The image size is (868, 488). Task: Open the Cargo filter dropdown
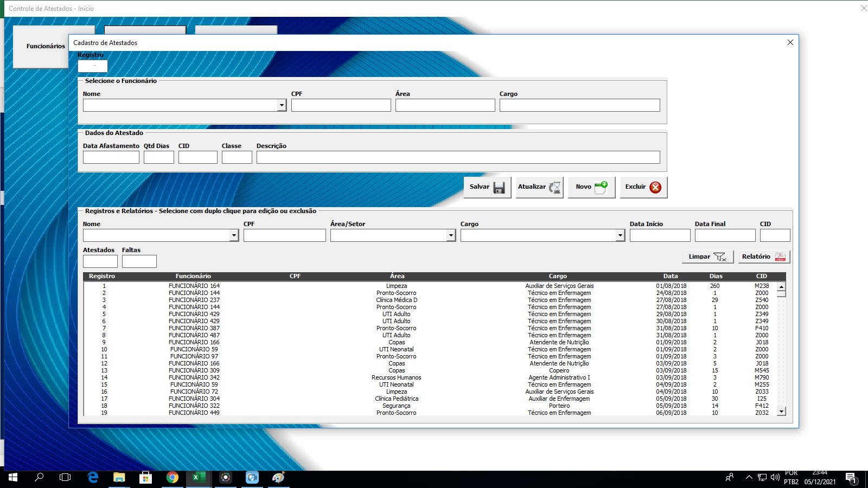tap(620, 235)
